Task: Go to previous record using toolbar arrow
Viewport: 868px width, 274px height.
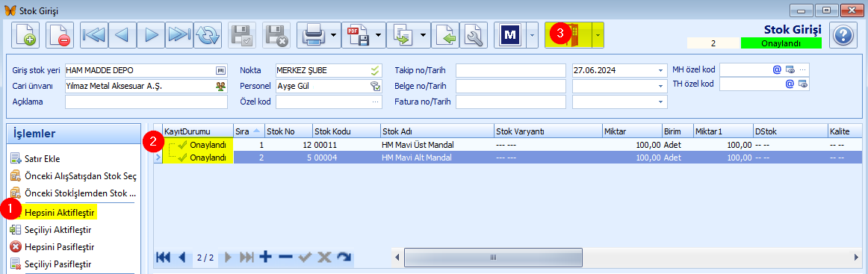Action: 123,35
